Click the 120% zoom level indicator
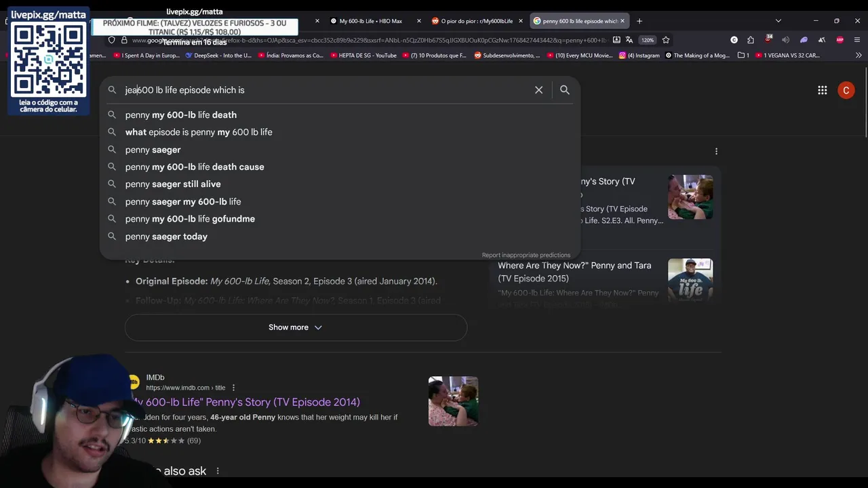Viewport: 868px width, 488px height. pyautogui.click(x=648, y=40)
